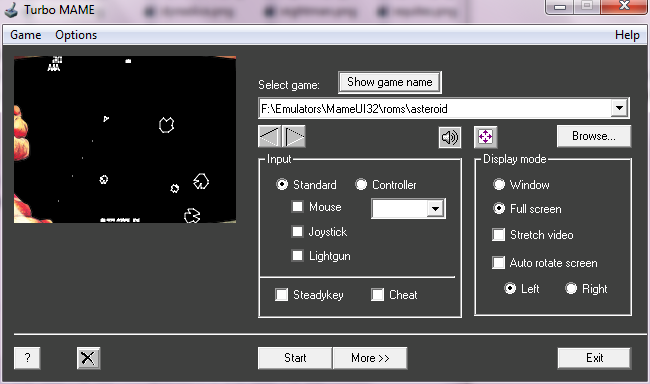Image resolution: width=650 pixels, height=384 pixels.
Task: Click the Asteroids game preview thumbnail
Action: pos(125,139)
